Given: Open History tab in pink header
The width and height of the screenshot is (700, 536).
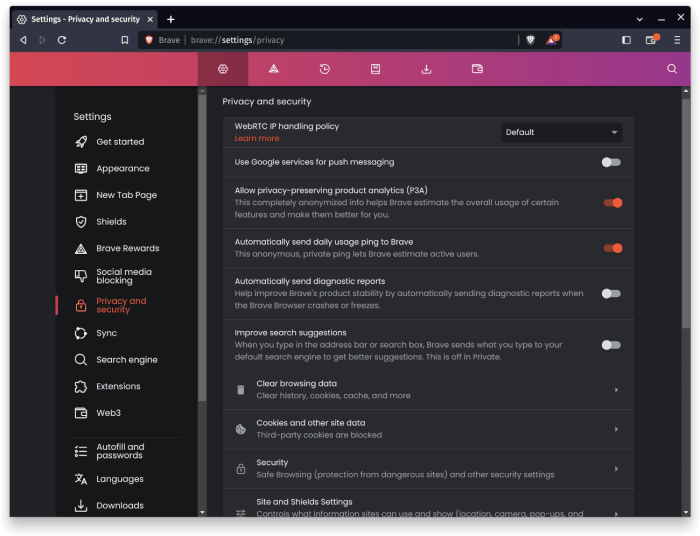Looking at the screenshot, I should pyautogui.click(x=325, y=69).
